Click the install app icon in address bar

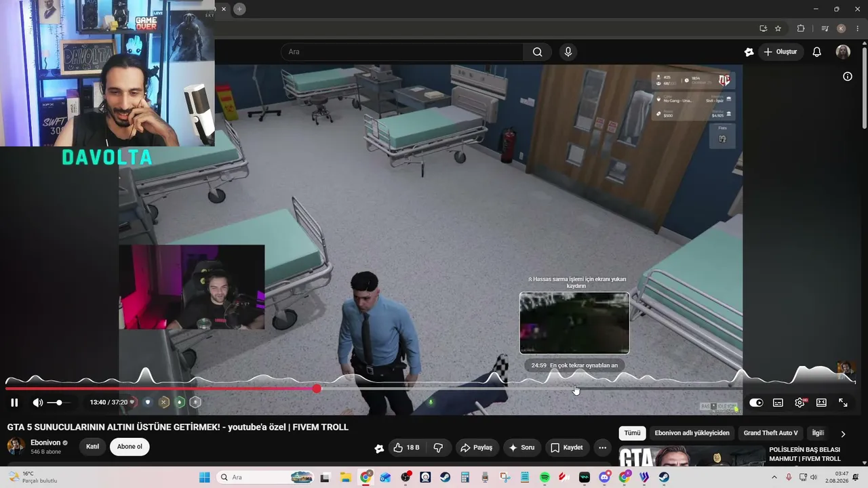(763, 28)
